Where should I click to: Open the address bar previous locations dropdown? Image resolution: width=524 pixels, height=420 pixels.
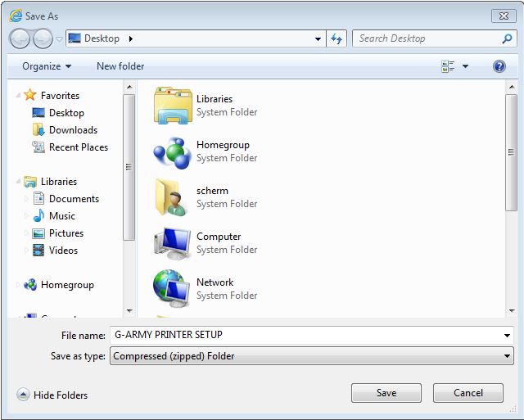pos(318,39)
